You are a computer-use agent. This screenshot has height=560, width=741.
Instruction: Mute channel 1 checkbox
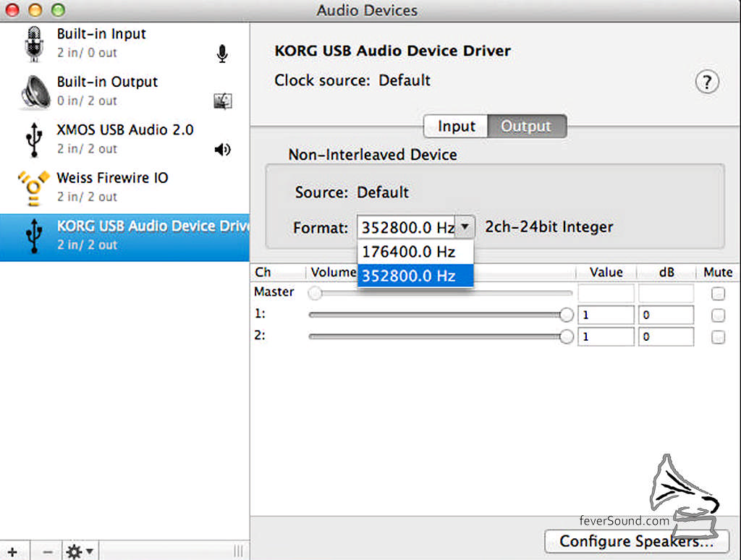pyautogui.click(x=718, y=315)
